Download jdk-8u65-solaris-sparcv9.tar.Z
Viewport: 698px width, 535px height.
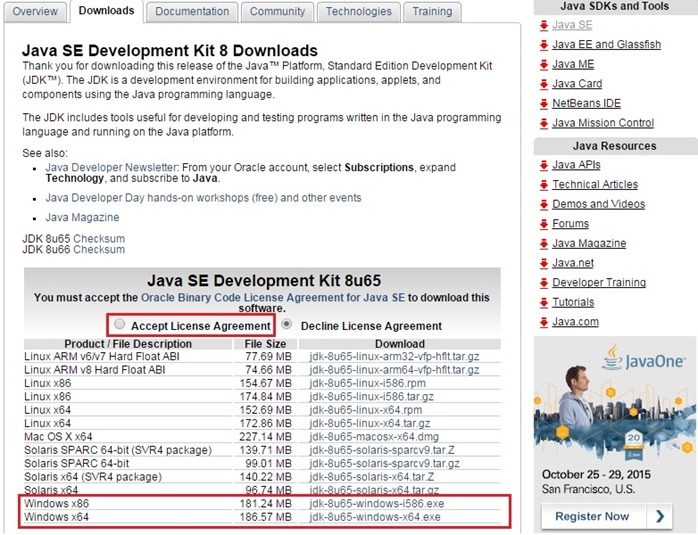coord(382,450)
